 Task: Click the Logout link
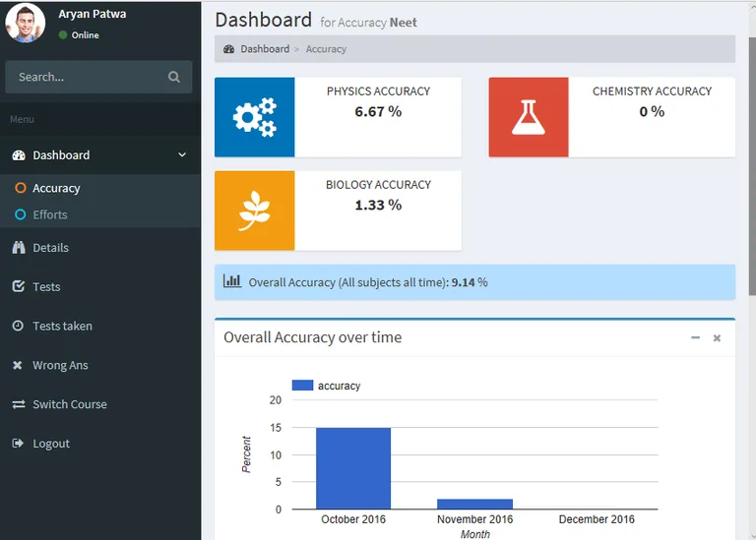50,444
